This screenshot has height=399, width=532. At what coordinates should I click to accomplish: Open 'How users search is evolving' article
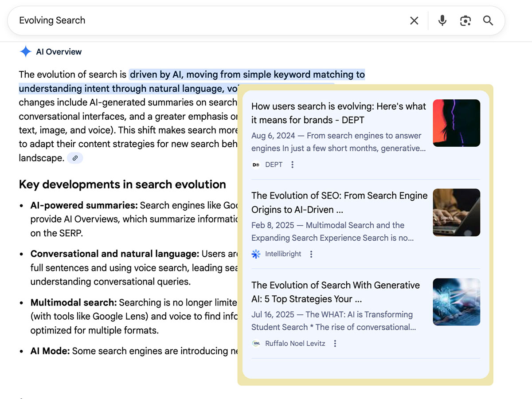coord(338,113)
